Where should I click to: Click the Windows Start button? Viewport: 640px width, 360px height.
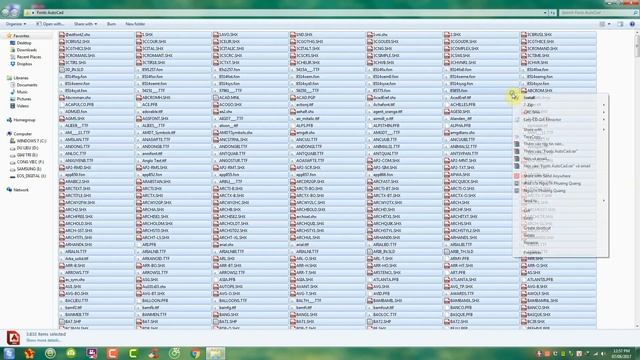coord(9,353)
